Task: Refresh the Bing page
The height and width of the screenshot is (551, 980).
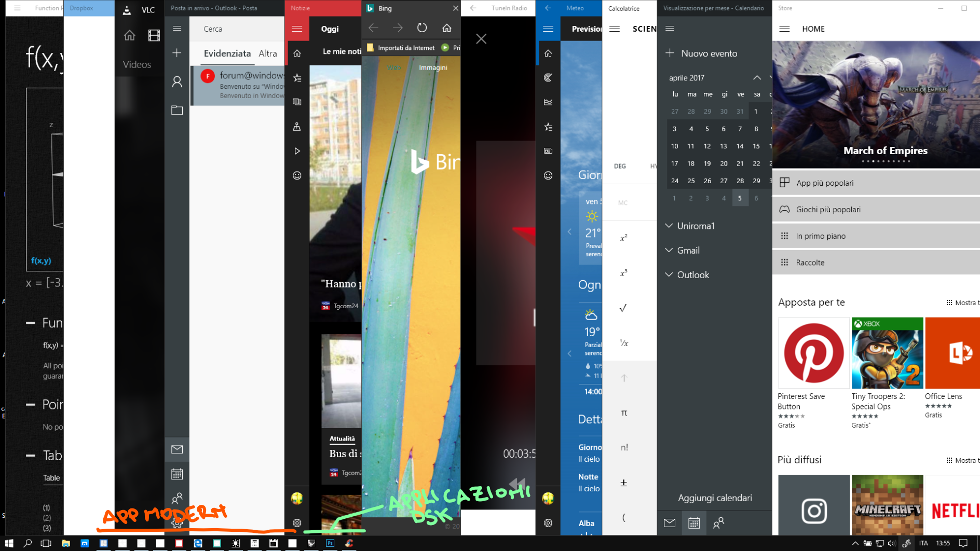Action: (x=422, y=28)
